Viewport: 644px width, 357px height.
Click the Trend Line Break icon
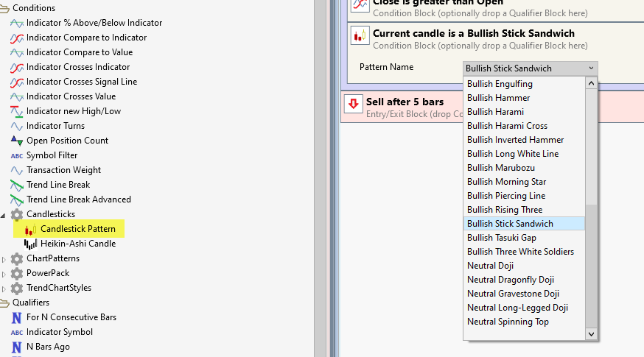[x=16, y=185]
